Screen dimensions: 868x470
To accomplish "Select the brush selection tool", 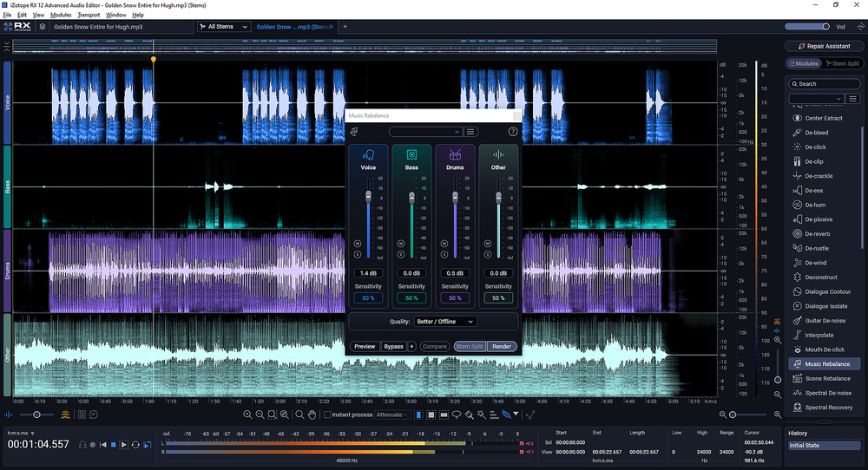I will click(469, 415).
